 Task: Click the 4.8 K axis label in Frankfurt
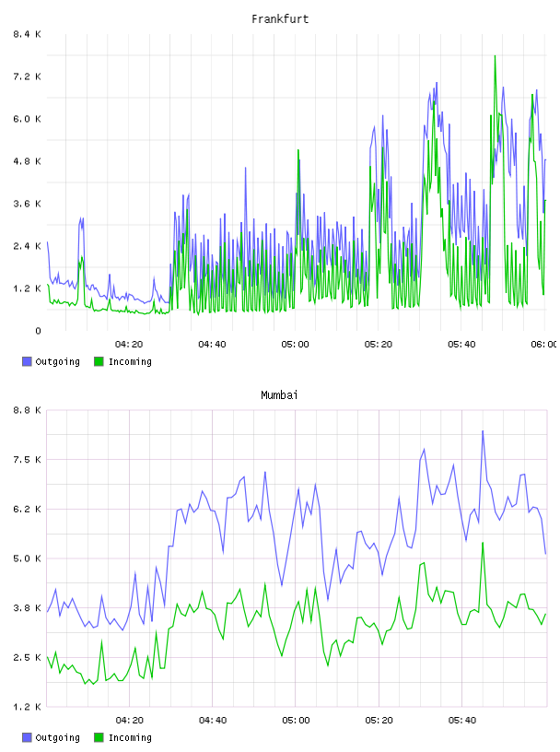coord(27,161)
